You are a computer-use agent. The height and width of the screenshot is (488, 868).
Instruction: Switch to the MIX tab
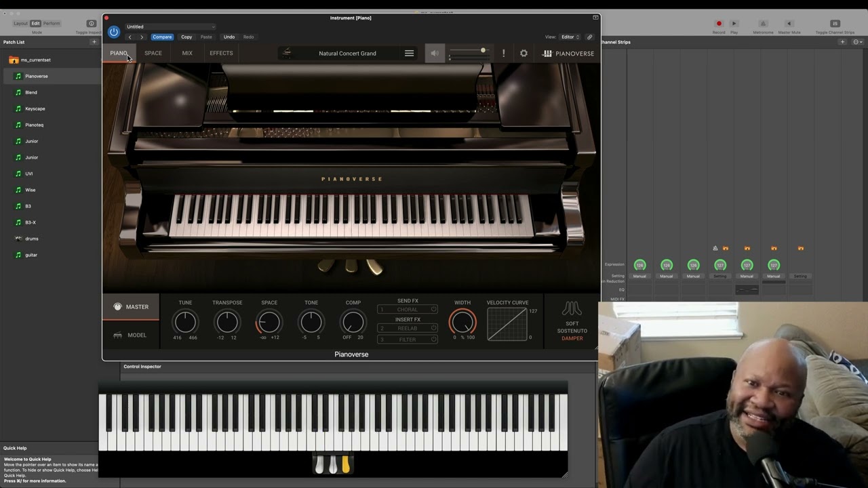pyautogui.click(x=187, y=53)
